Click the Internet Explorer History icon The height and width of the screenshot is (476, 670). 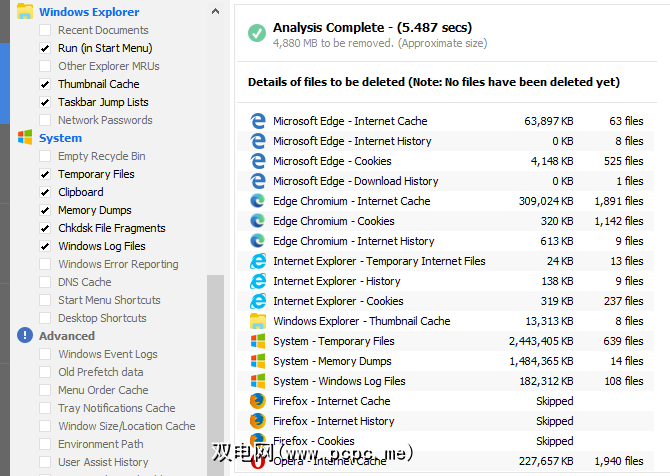coord(258,281)
